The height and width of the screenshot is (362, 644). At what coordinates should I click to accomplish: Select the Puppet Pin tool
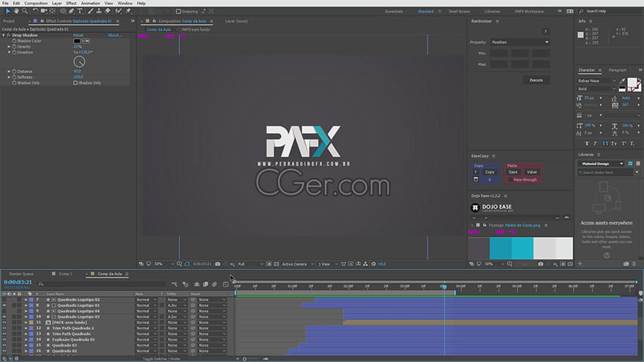[x=128, y=11]
